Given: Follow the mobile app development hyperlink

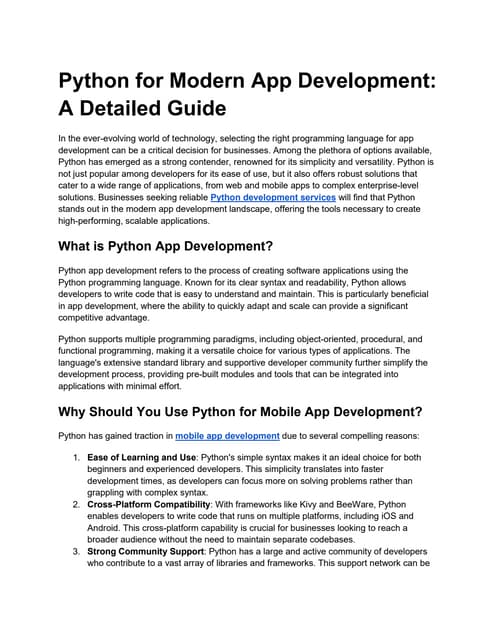Looking at the screenshot, I should pyautogui.click(x=227, y=436).
